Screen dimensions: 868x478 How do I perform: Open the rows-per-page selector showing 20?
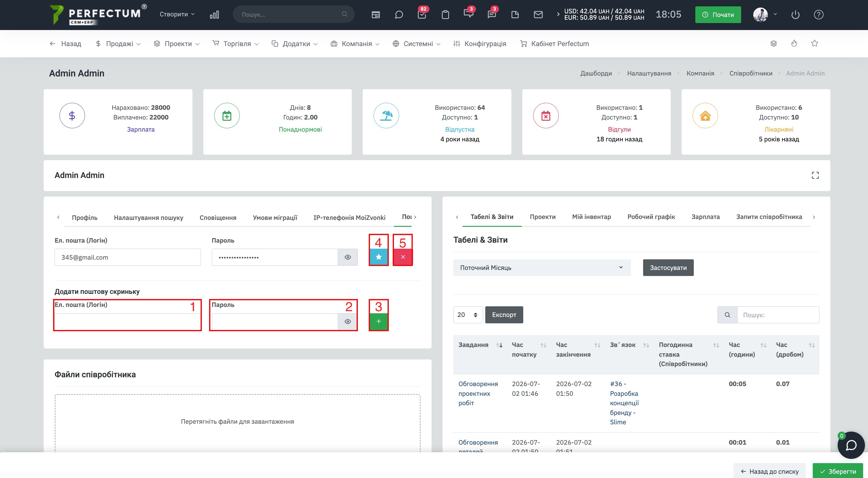[468, 315]
